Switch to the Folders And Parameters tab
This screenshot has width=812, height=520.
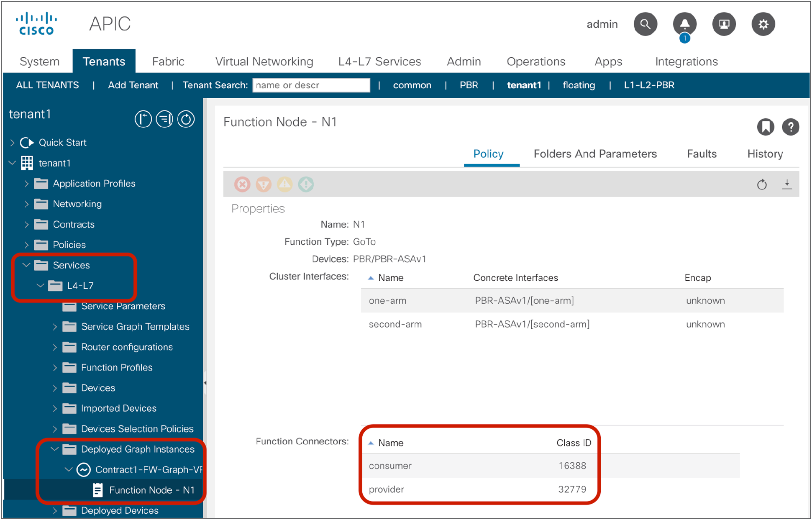tap(595, 154)
